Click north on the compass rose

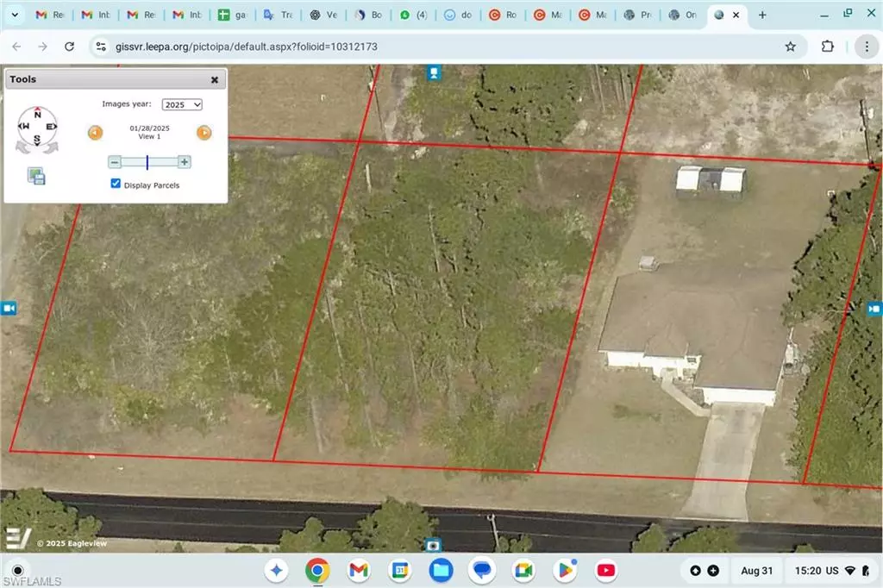pyautogui.click(x=36, y=112)
